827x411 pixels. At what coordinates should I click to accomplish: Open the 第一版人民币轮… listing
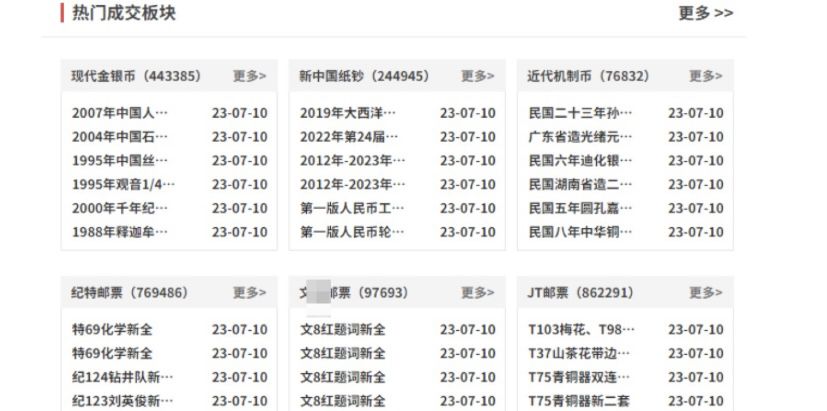tap(352, 232)
